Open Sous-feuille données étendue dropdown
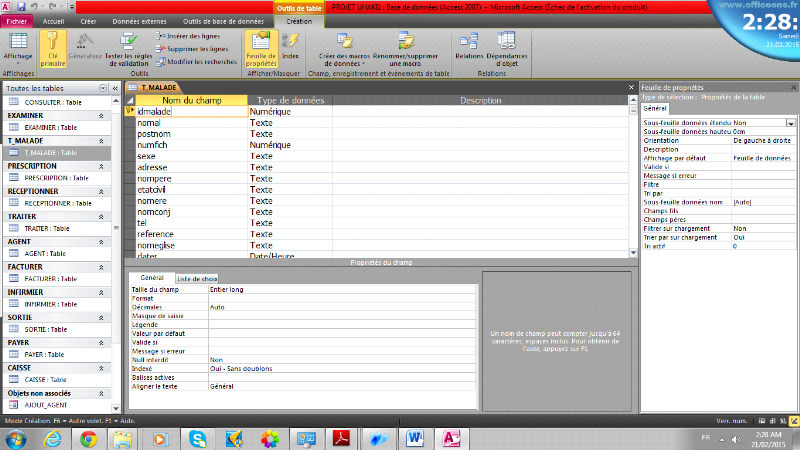 point(790,122)
